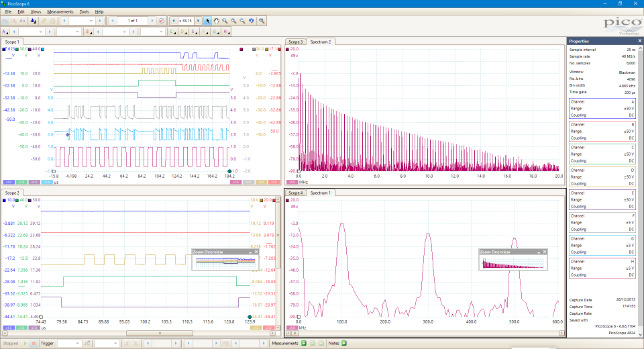Image resolution: width=644 pixels, height=349 pixels.
Task: Open the File menu
Action: (x=8, y=12)
